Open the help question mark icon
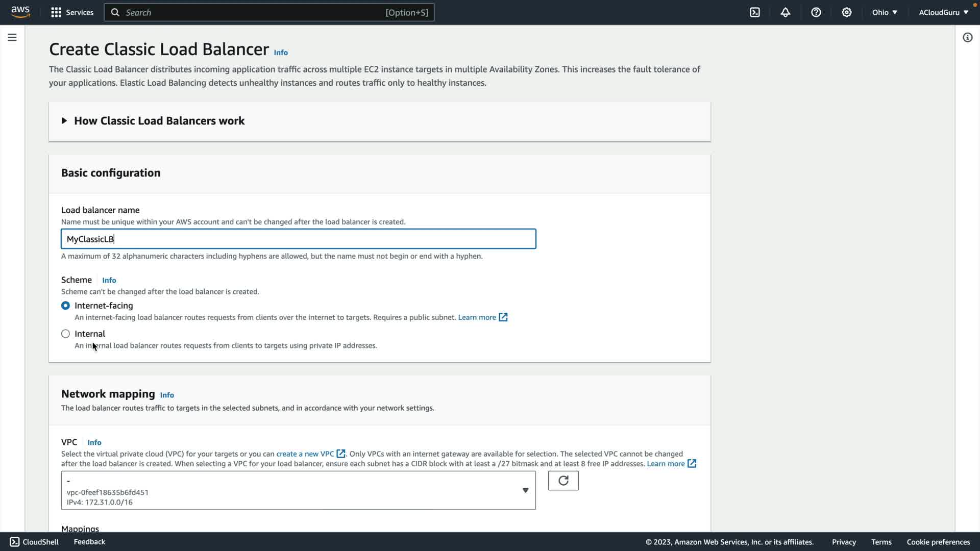Image resolution: width=980 pixels, height=551 pixels. coord(816,12)
